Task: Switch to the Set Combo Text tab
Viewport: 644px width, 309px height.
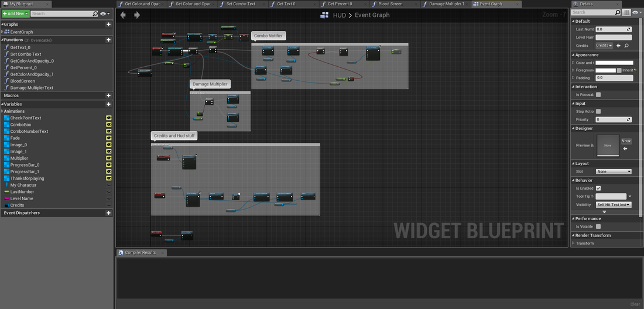Action: [x=240, y=4]
